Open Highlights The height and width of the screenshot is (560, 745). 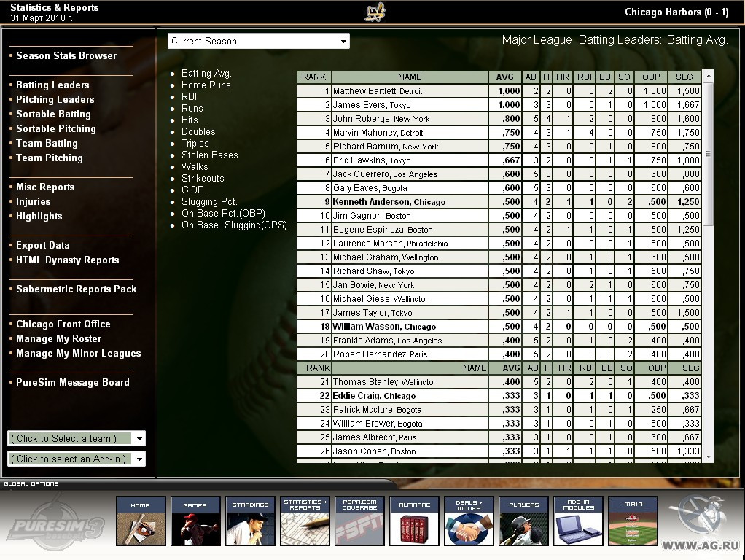pos(39,217)
